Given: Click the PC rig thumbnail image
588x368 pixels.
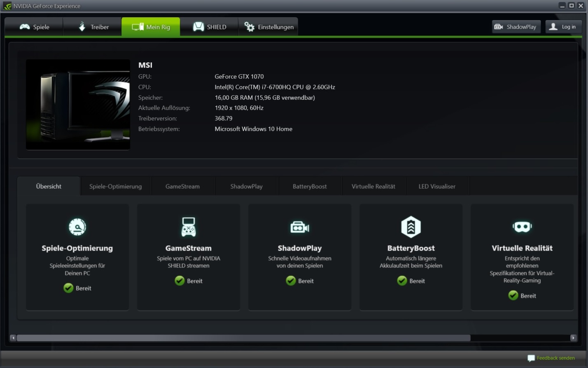Looking at the screenshot, I should (x=78, y=104).
